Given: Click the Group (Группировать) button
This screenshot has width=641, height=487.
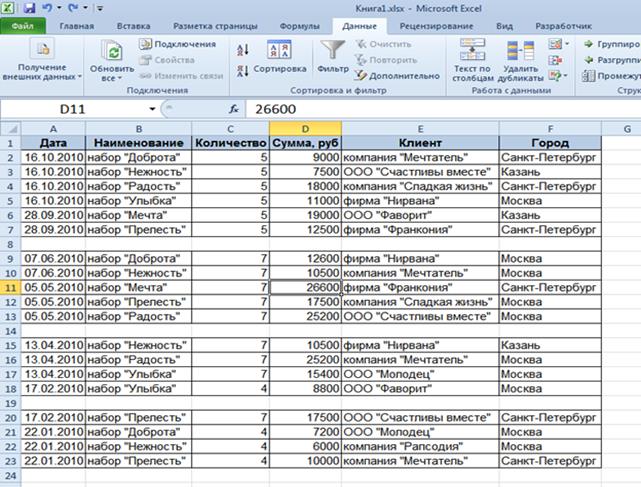Looking at the screenshot, I should coord(612,44).
